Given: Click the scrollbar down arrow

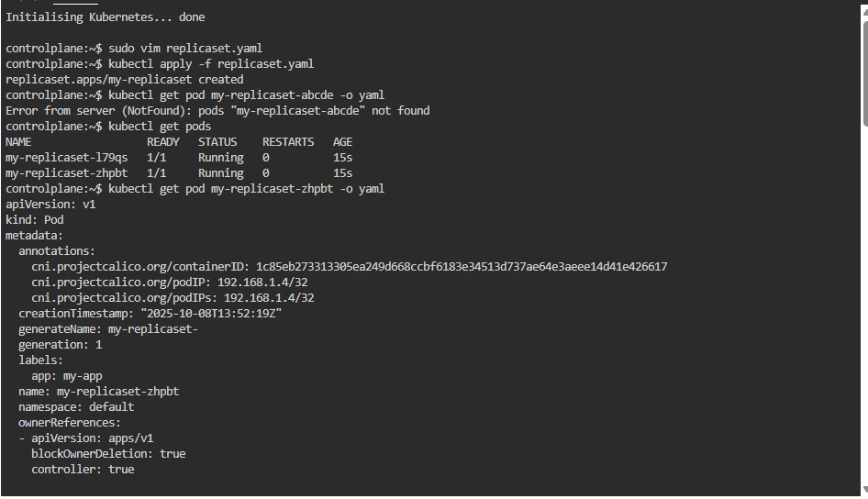Looking at the screenshot, I should coord(863,491).
